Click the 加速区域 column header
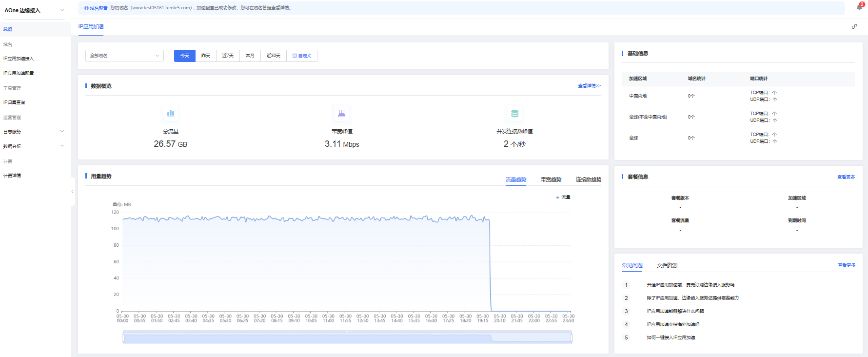868x357 pixels. (638, 79)
